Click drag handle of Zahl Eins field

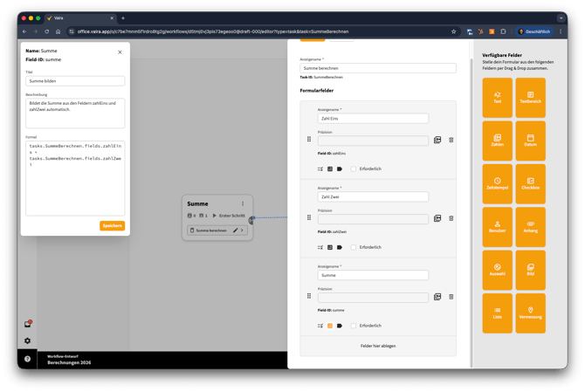tap(309, 139)
